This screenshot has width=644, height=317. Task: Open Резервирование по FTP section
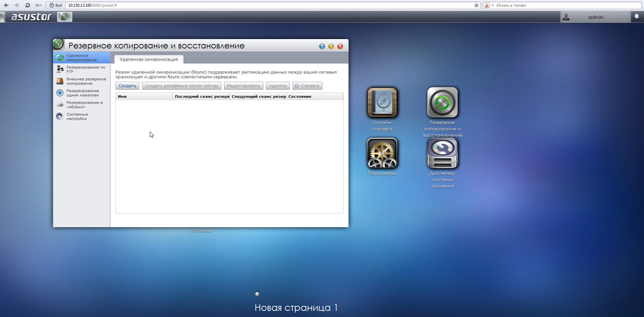82,69
